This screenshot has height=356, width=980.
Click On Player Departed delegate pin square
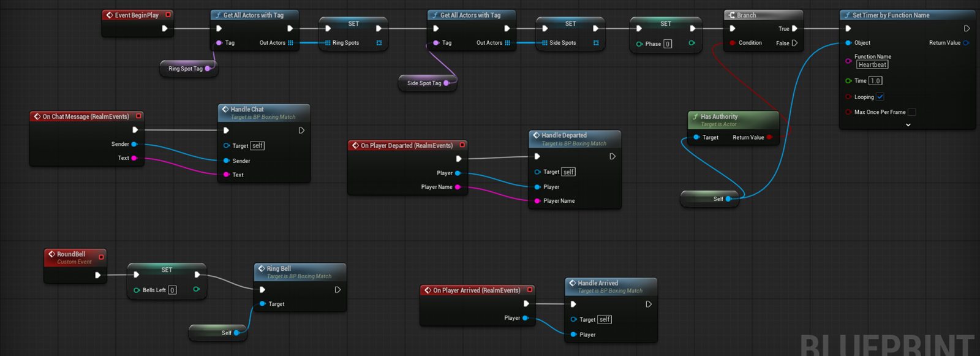462,145
